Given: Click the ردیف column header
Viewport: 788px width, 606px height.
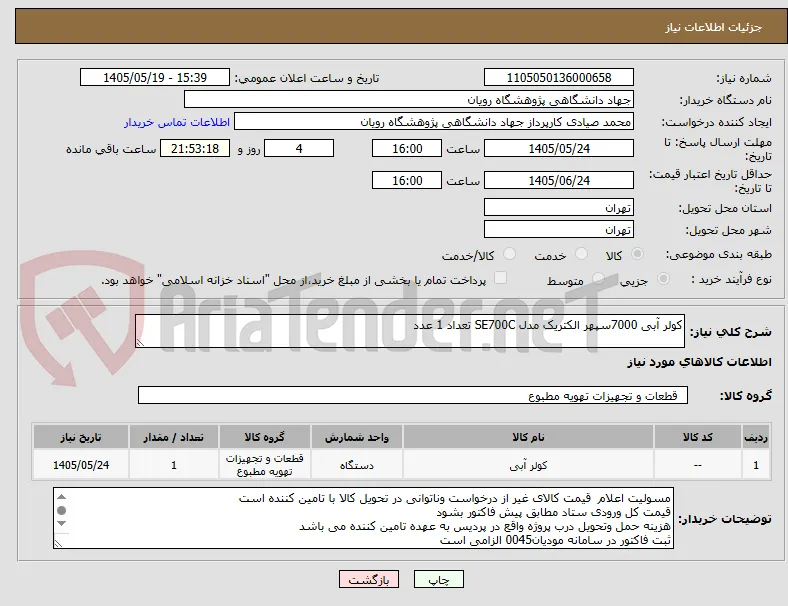Looking at the screenshot, I should coord(756,437).
